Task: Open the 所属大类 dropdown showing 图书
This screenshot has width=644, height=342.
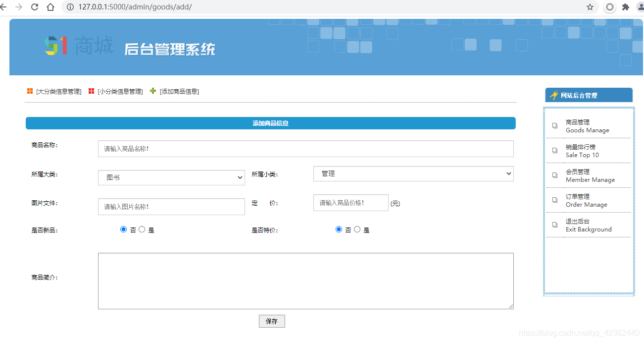Action: pyautogui.click(x=171, y=177)
